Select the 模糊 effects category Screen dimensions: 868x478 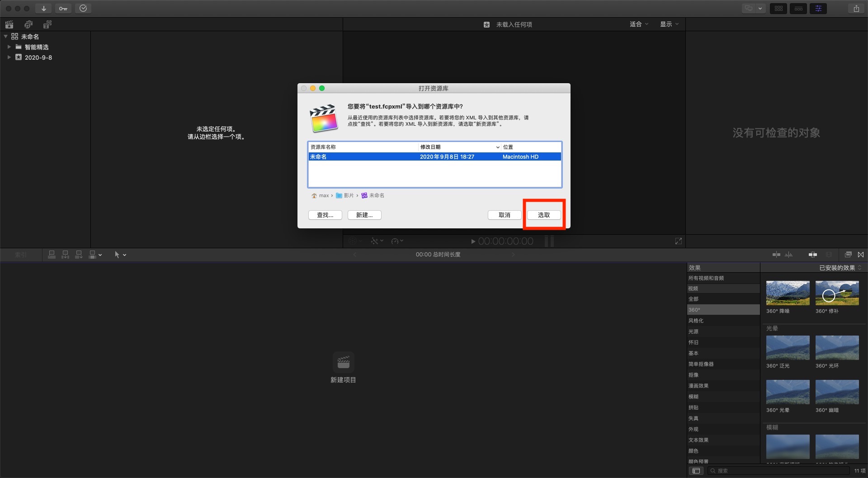723,397
